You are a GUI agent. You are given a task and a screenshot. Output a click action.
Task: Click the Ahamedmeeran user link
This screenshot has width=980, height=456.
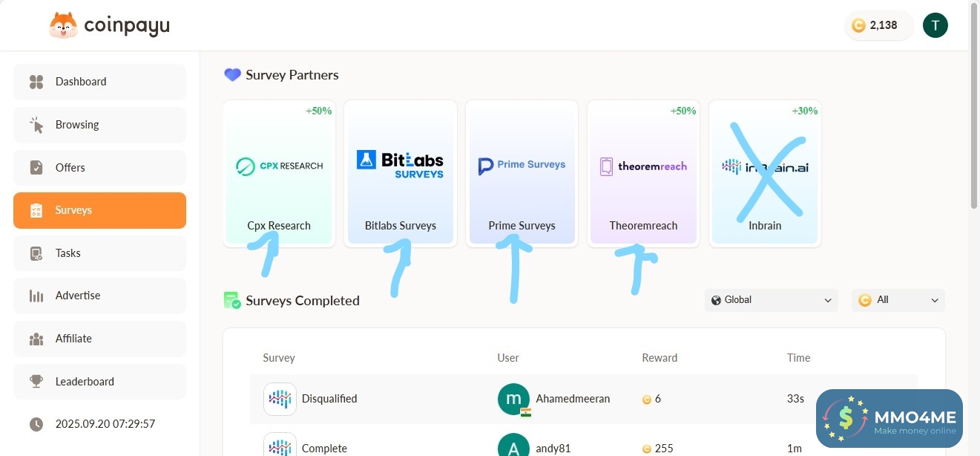pos(573,399)
